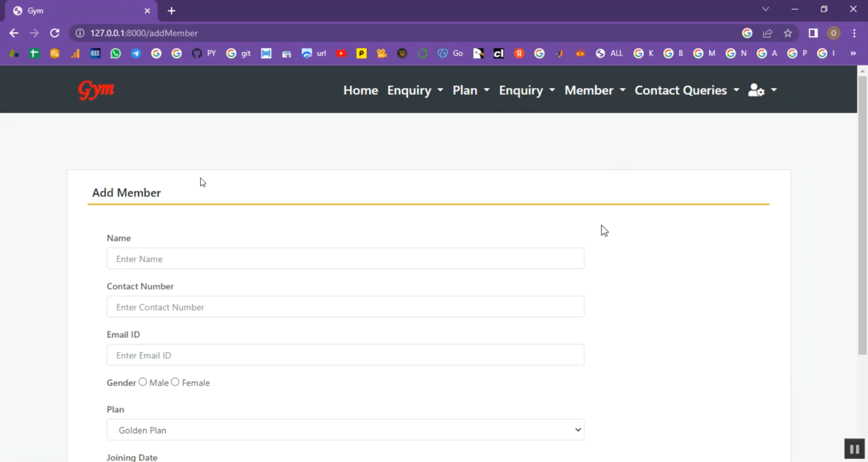Viewport: 868px width, 462px height.
Task: Go to the Home page link
Action: (x=361, y=90)
